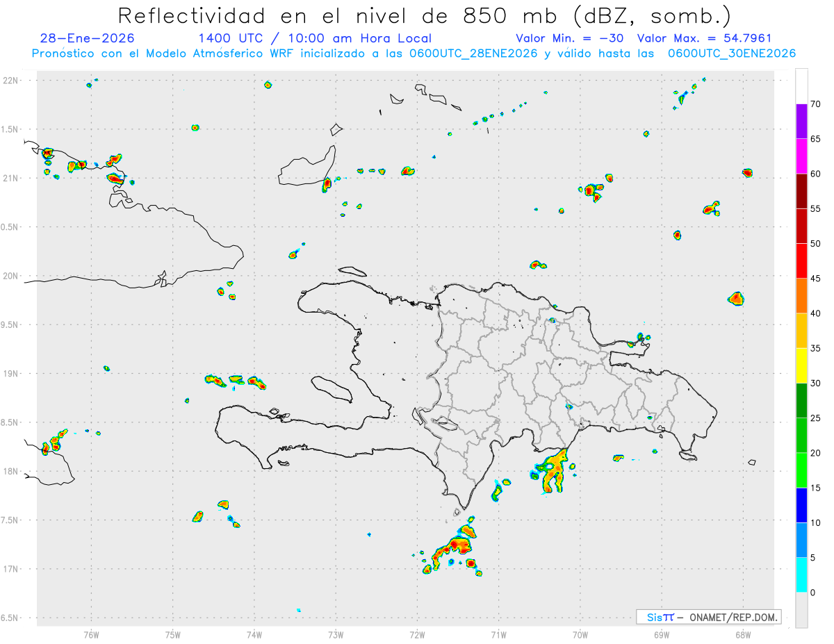Click the "70W" longitude label
This screenshot has width=834, height=644.
click(x=580, y=634)
